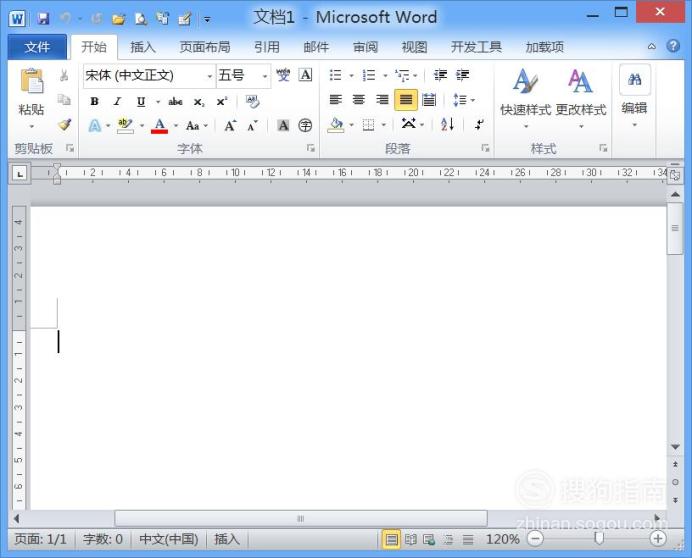Click the Sort A-Z icon
The width and height of the screenshot is (692, 558).
click(447, 124)
